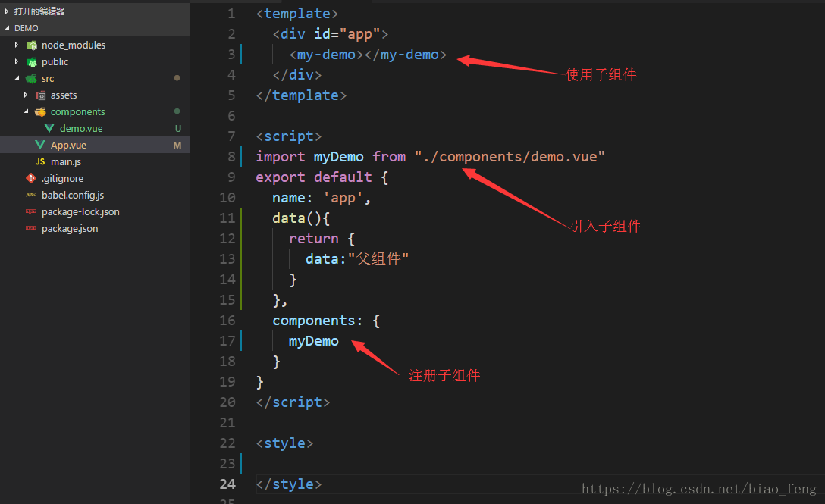This screenshot has height=504, width=825.
Task: Place cursor on opening <template> tag
Action: click(x=296, y=14)
